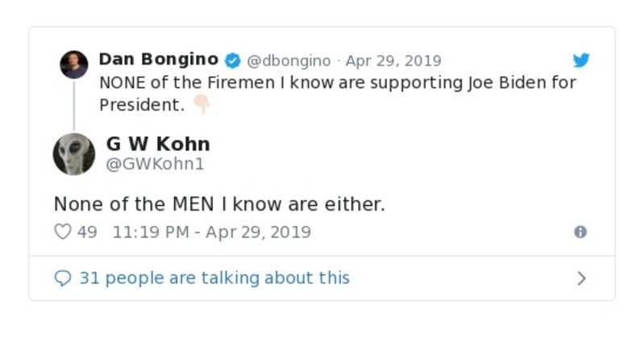
Task: Click the blue speech bubble reply icon
Action: [x=63, y=278]
